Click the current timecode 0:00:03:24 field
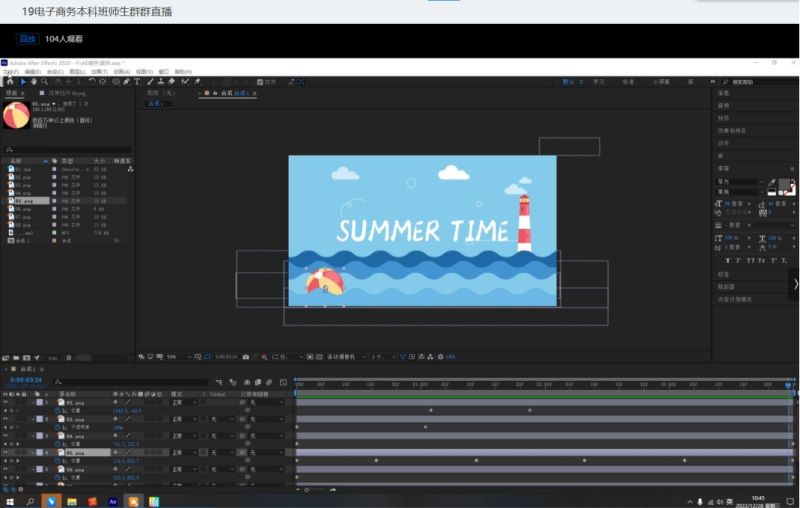This screenshot has width=800, height=508. [x=26, y=380]
